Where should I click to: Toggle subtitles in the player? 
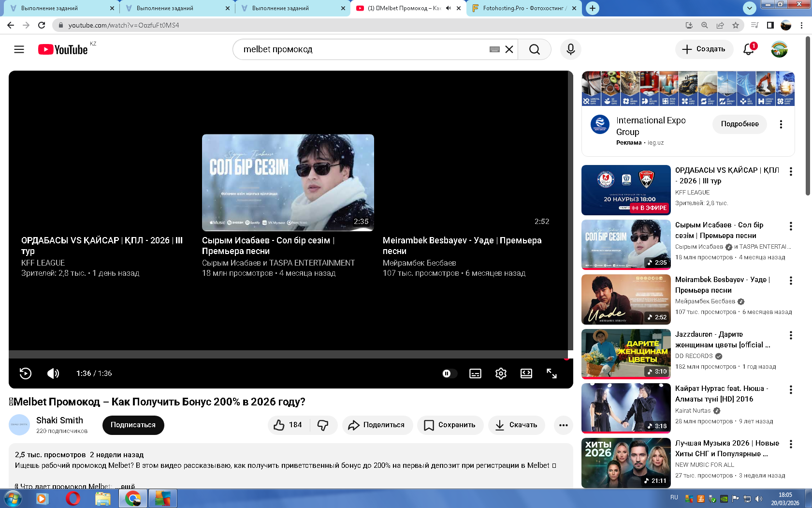click(475, 374)
